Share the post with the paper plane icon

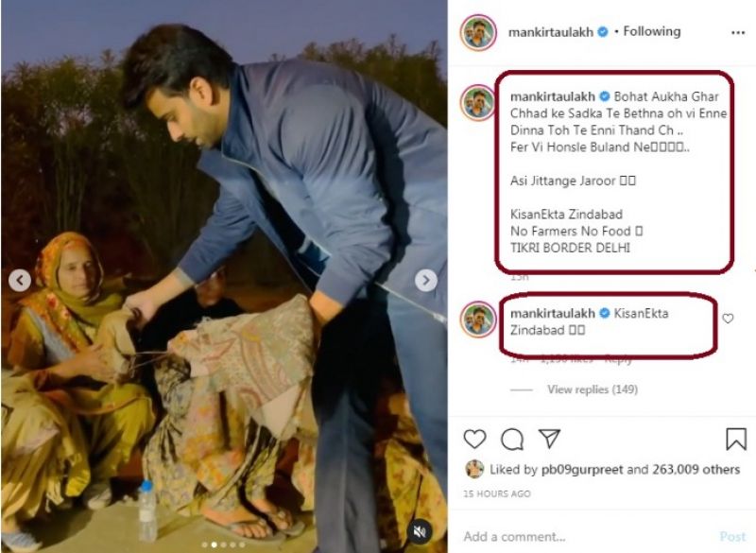point(549,439)
